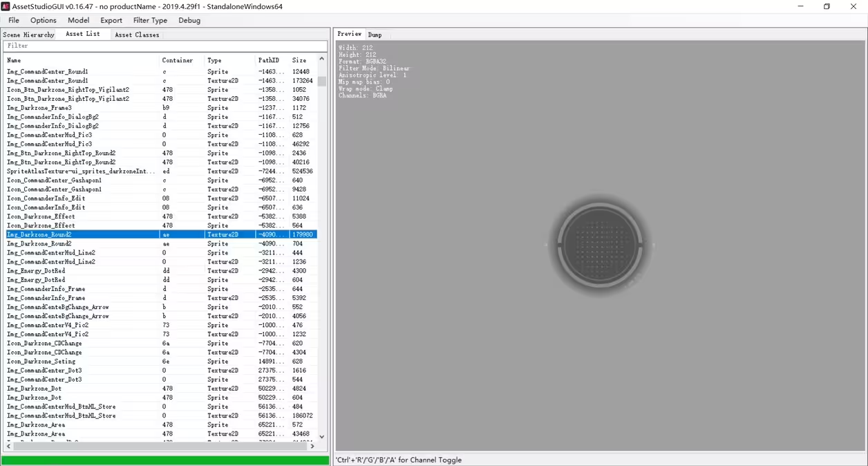This screenshot has height=466, width=868.
Task: Open the Debug menu
Action: click(189, 20)
